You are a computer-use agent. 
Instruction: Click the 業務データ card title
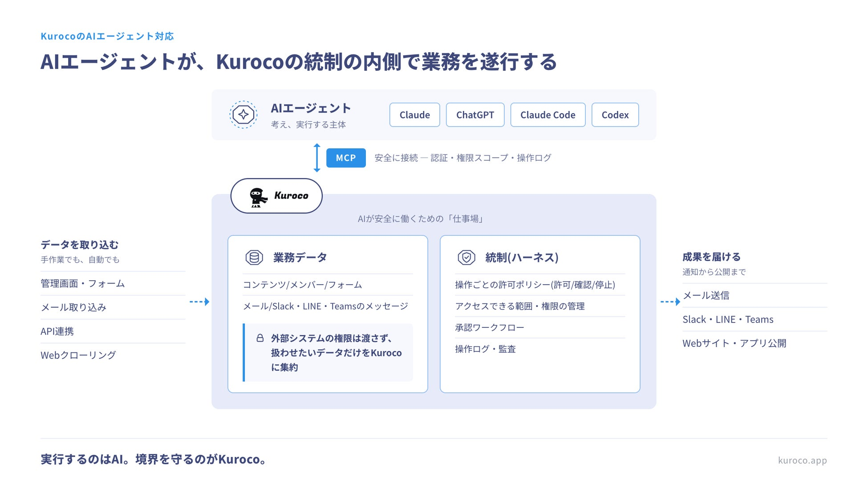coord(300,257)
